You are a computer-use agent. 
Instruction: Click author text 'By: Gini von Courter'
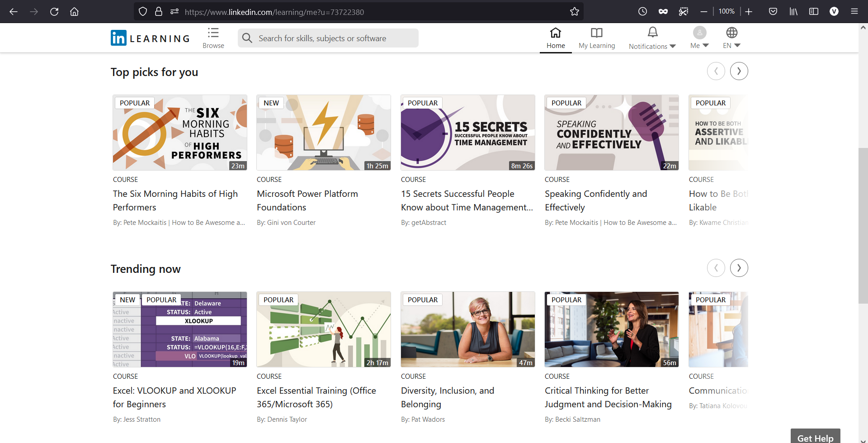[286, 223]
